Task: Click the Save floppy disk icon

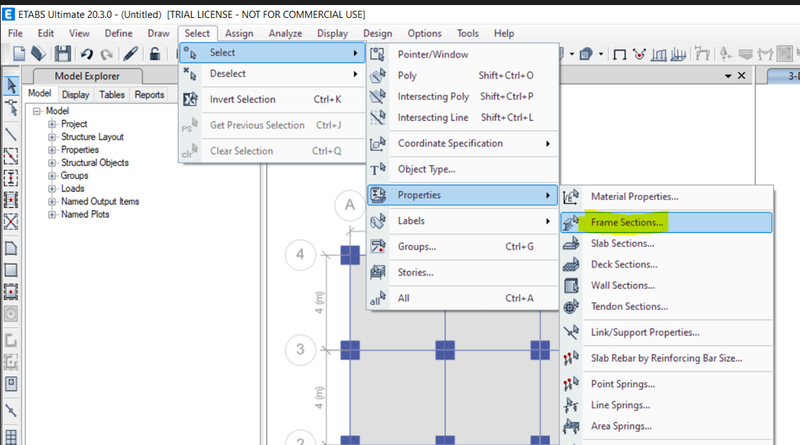Action: pyautogui.click(x=63, y=54)
